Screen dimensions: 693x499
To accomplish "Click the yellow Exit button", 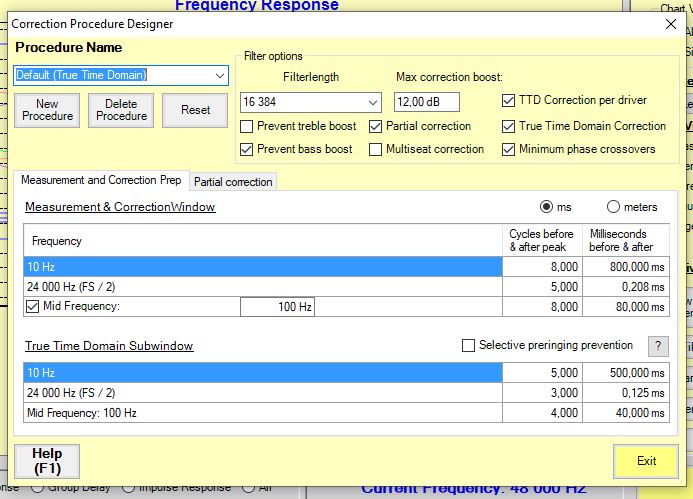I will (x=645, y=462).
